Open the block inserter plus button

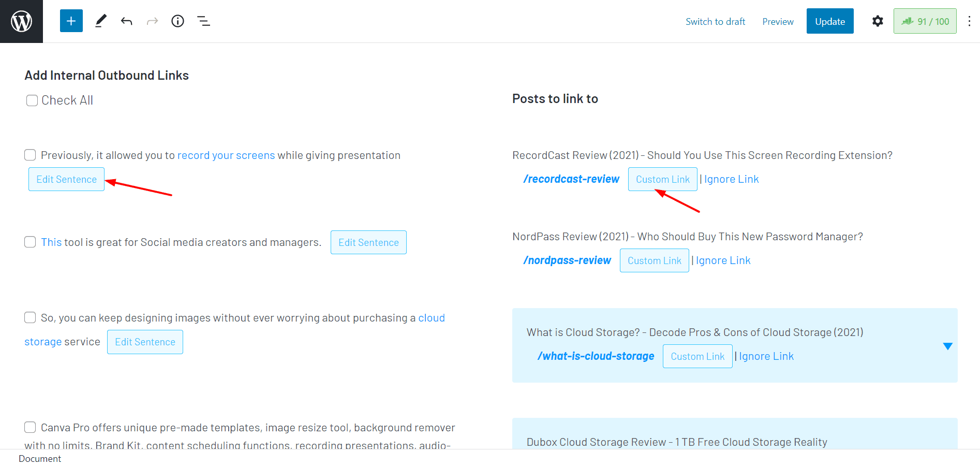[71, 21]
